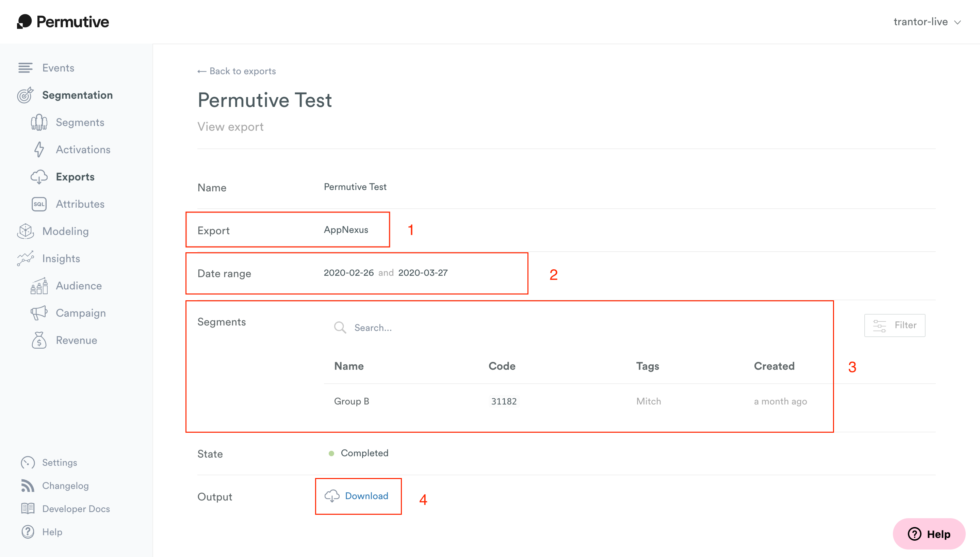Click the Exports cloud icon
The image size is (980, 557).
tap(39, 177)
